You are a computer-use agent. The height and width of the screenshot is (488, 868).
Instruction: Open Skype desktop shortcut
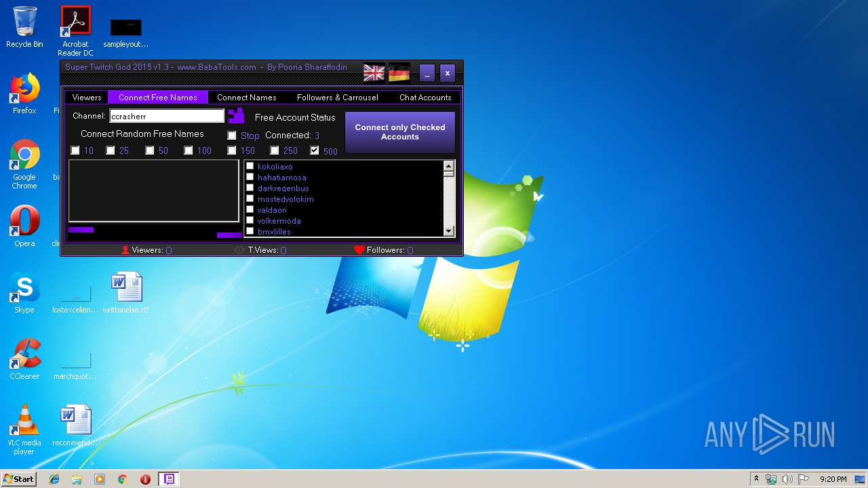(x=24, y=293)
